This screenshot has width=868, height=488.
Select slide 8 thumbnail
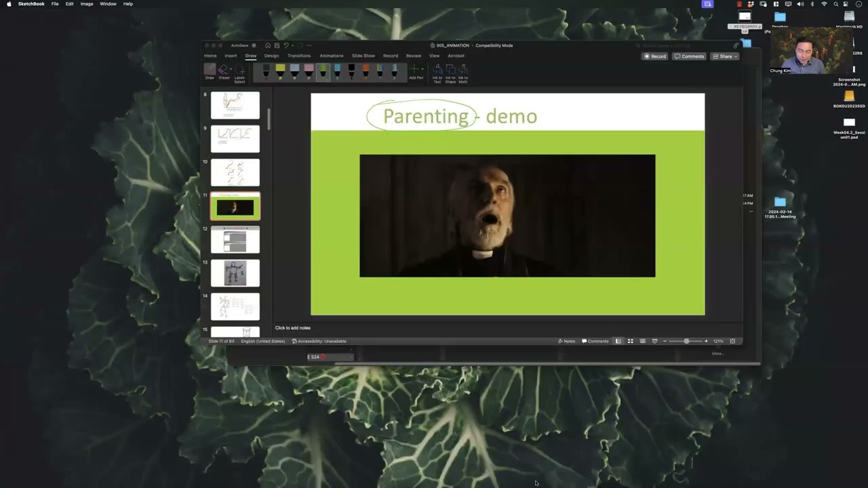pyautogui.click(x=235, y=105)
